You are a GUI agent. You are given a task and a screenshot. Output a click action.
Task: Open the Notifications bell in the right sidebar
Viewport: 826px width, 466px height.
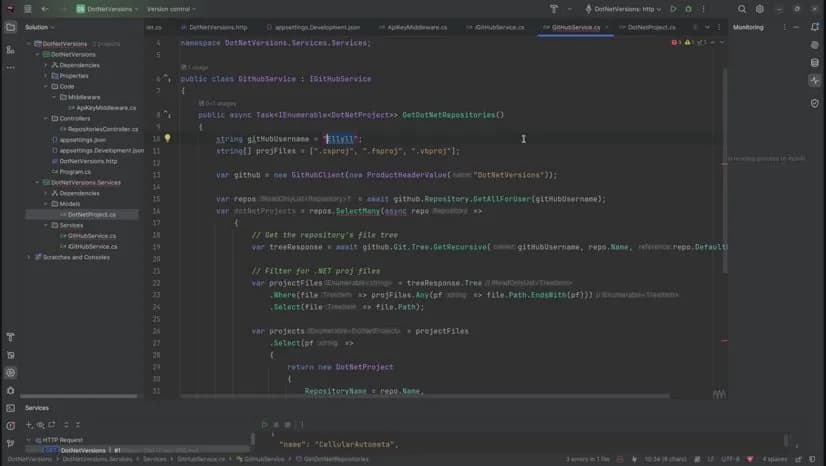click(815, 27)
